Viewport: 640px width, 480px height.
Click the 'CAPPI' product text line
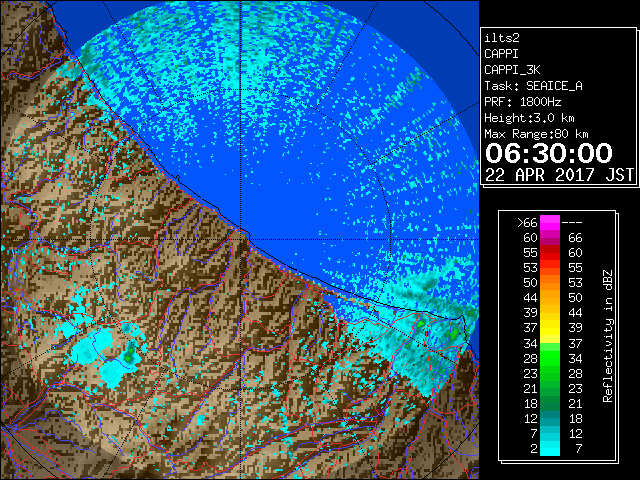coord(501,54)
